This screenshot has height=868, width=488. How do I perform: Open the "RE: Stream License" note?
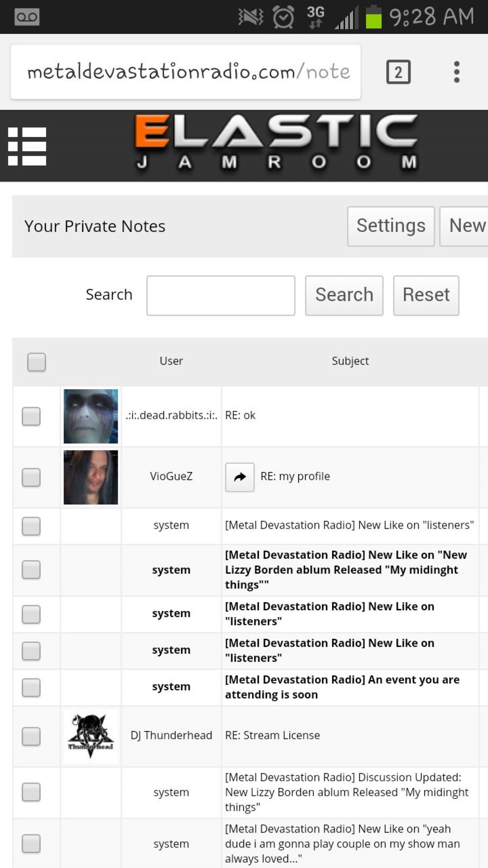coord(272,735)
